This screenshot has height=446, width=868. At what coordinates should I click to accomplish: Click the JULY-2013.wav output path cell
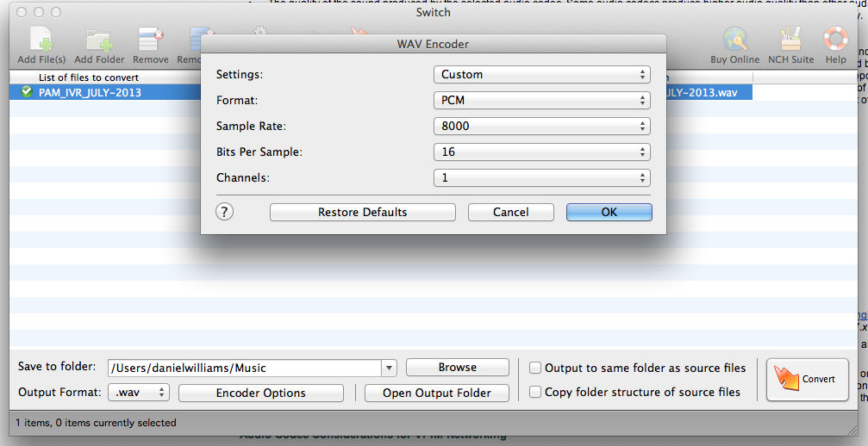pyautogui.click(x=709, y=92)
